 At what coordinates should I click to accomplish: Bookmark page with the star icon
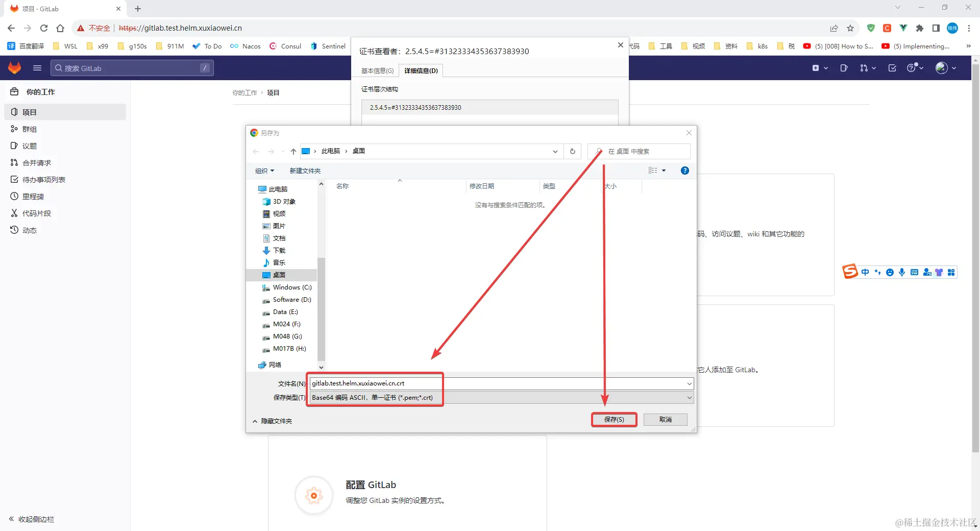tap(850, 28)
